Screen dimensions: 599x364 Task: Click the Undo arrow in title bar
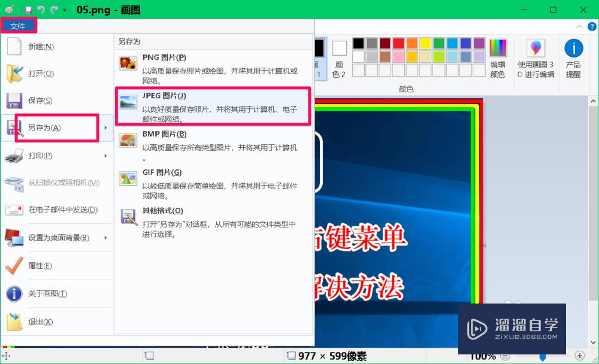pos(41,10)
